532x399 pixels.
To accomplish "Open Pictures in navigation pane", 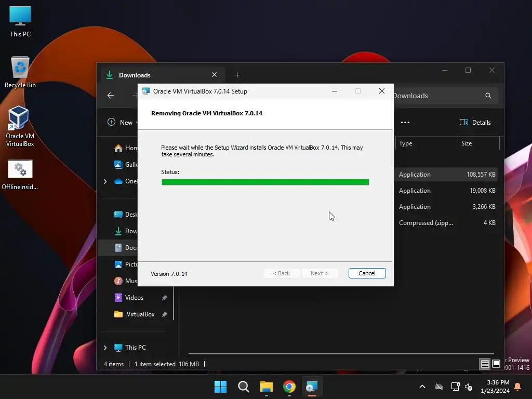I will (x=126, y=264).
